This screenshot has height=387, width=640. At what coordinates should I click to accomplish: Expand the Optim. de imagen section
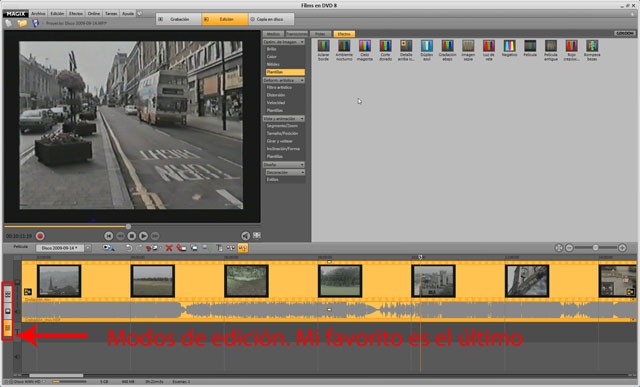(284, 42)
